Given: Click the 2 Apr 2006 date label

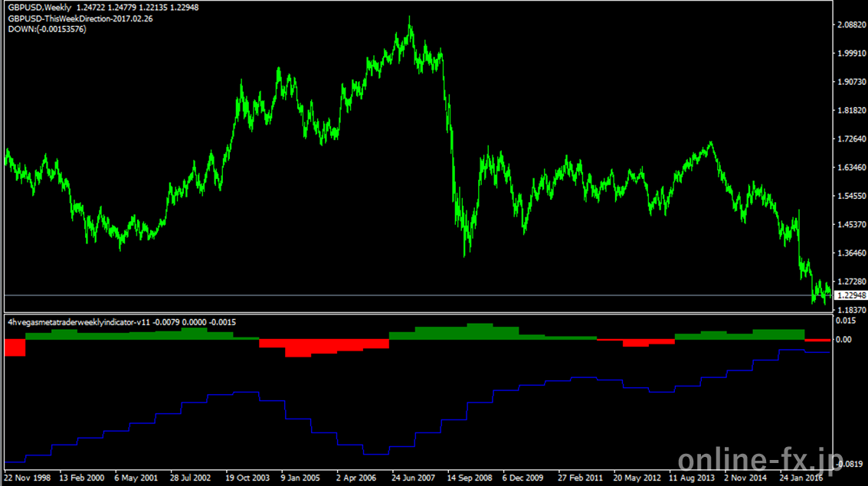Looking at the screenshot, I should coord(356,478).
